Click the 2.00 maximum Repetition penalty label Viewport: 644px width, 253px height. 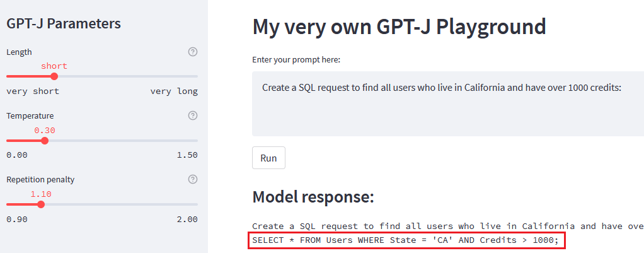(x=187, y=220)
